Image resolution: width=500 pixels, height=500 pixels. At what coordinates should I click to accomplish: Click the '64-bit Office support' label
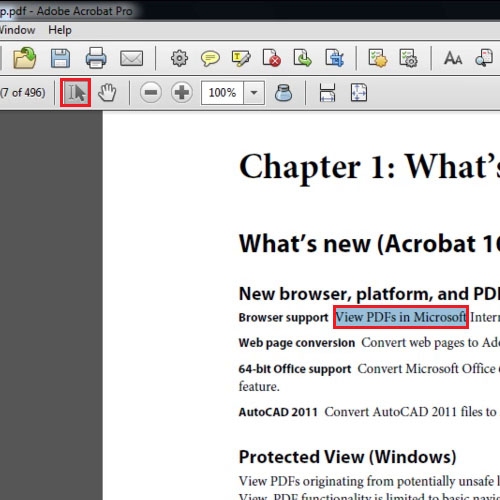295,369
